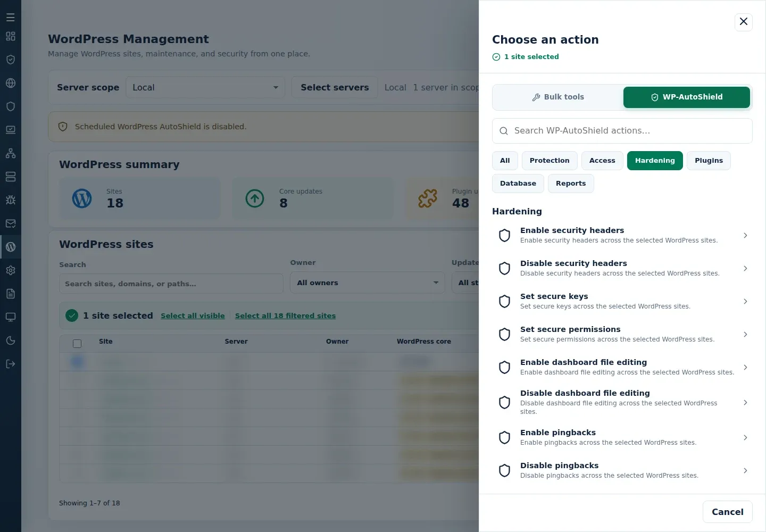
Task: Select the WordPress icon in the sidebar
Action: pyautogui.click(x=11, y=247)
